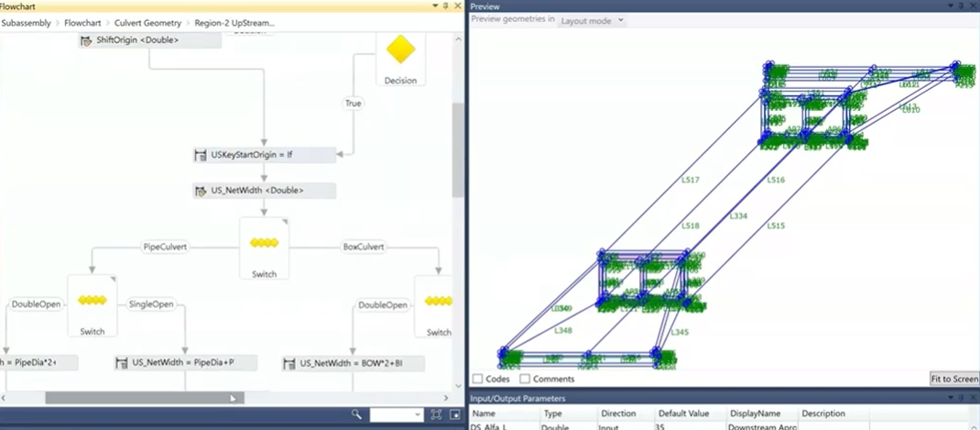Select the ShiftOrigin <Double> node
Screen dimensions: 980x430
click(x=150, y=40)
